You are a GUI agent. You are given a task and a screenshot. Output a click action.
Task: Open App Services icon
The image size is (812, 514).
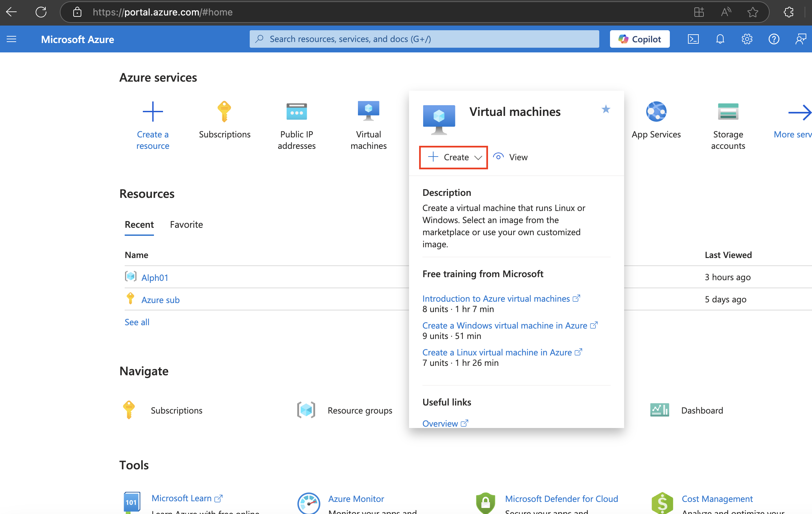[656, 112]
